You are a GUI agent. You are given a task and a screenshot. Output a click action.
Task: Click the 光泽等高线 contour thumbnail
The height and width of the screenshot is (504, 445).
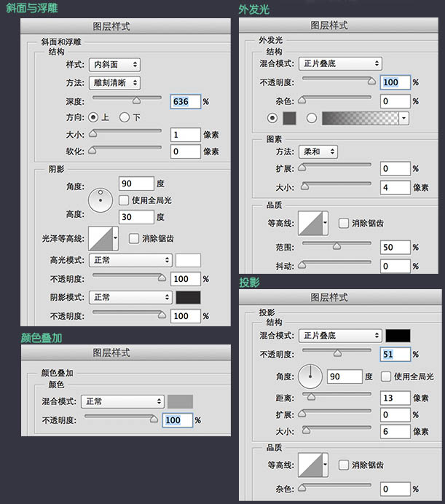101,238
